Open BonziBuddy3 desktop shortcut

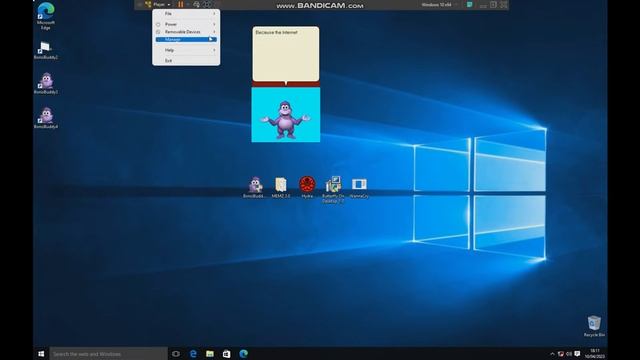point(46,84)
